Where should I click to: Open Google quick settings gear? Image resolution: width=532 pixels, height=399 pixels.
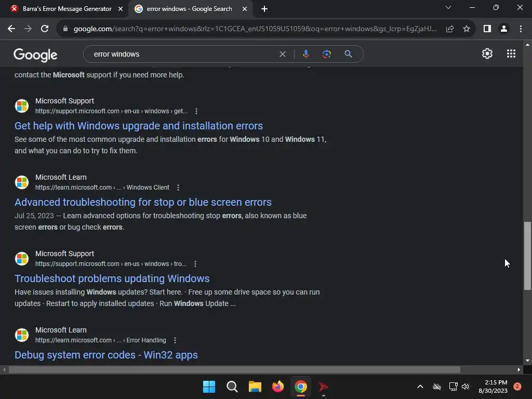pyautogui.click(x=487, y=54)
